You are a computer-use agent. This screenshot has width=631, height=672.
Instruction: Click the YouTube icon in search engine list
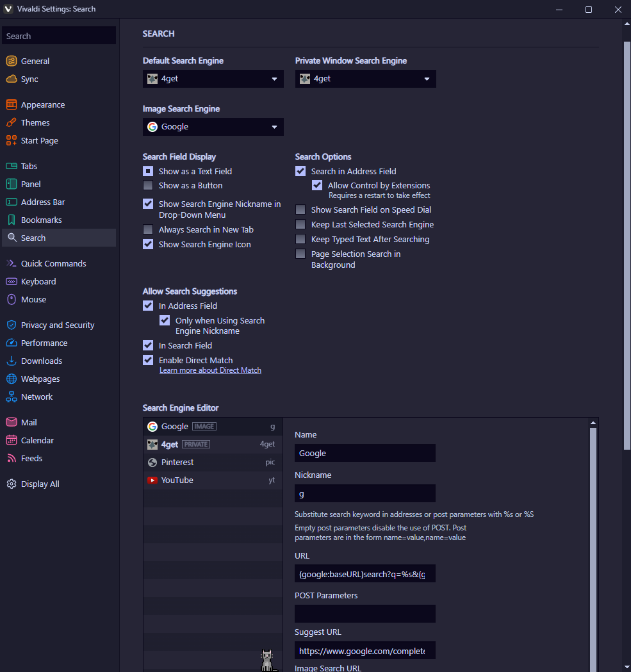click(152, 480)
